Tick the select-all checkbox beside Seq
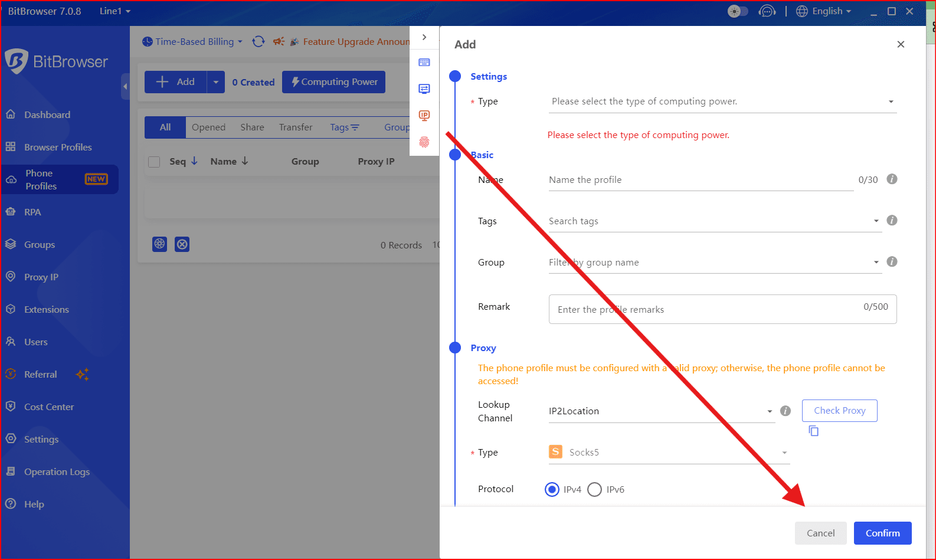Image resolution: width=936 pixels, height=560 pixels. pyautogui.click(x=154, y=162)
